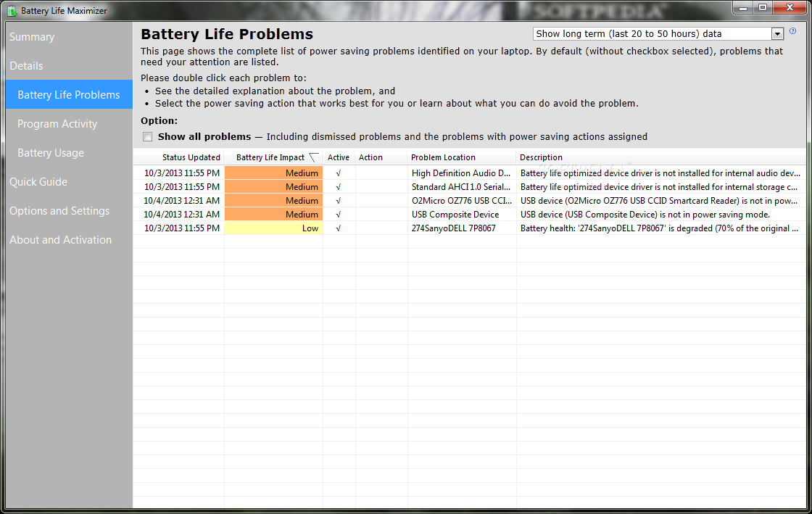This screenshot has width=812, height=514.
Task: Open the Summary page
Action: [x=32, y=37]
